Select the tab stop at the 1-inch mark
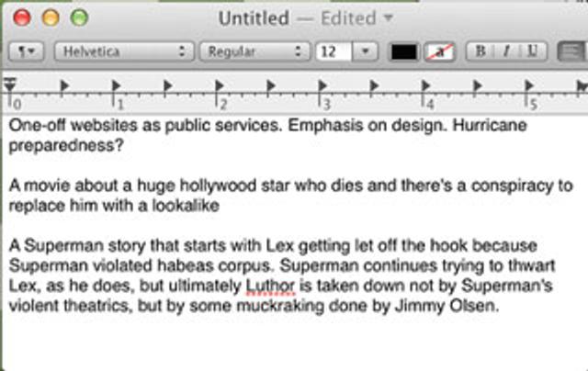 click(117, 85)
